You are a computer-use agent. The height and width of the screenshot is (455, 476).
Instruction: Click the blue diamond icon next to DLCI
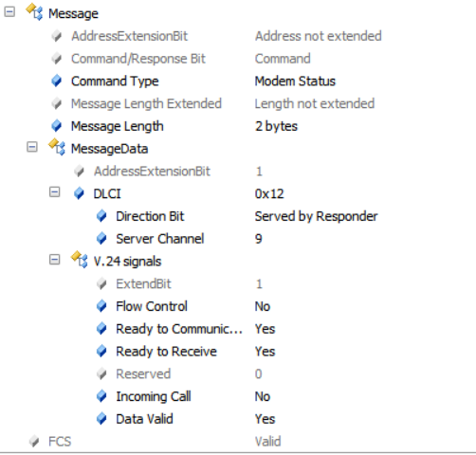click(x=79, y=193)
